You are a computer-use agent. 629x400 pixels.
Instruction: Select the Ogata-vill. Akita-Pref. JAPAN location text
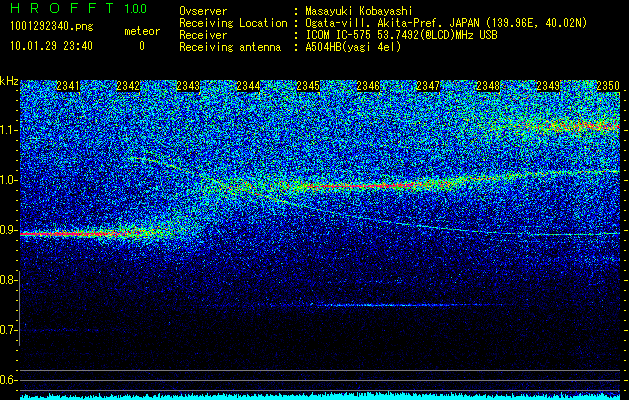click(446, 23)
